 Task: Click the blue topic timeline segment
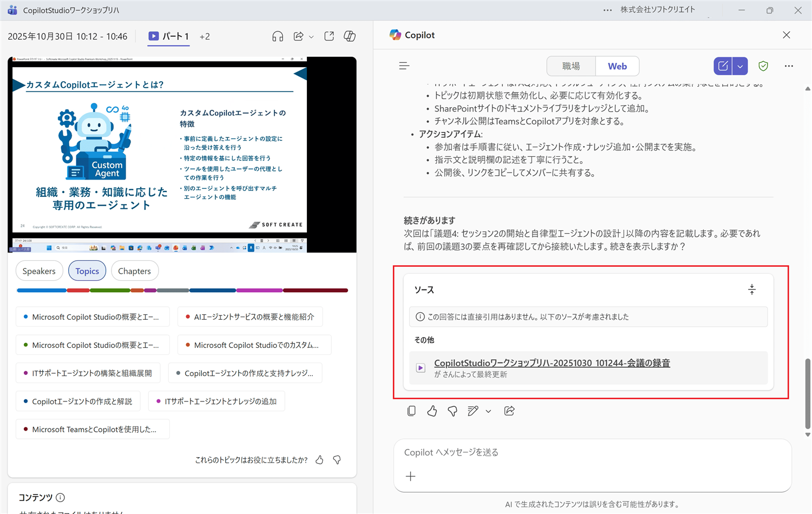[x=41, y=290]
